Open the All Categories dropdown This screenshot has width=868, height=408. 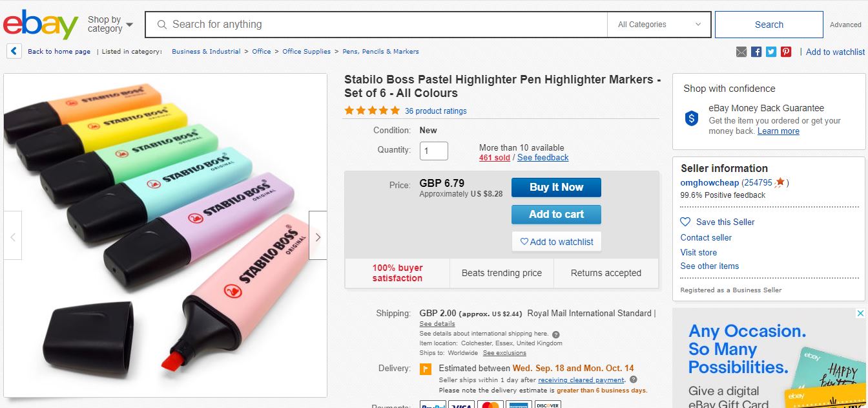(659, 25)
